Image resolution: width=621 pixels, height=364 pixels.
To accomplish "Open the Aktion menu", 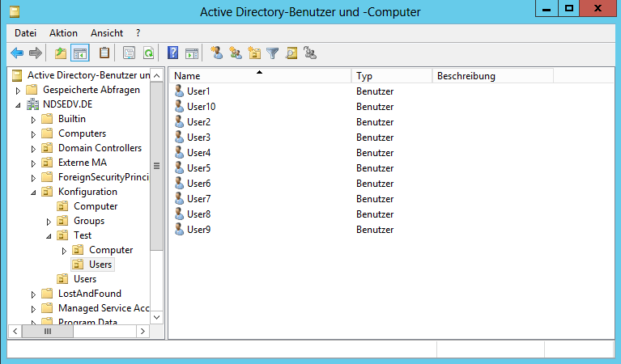I will point(63,33).
